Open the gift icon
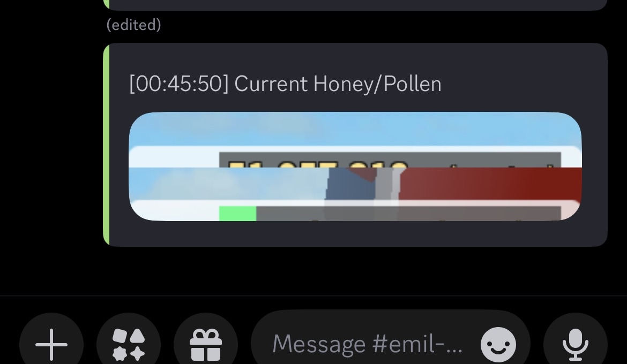The width and height of the screenshot is (627, 364). click(x=206, y=344)
